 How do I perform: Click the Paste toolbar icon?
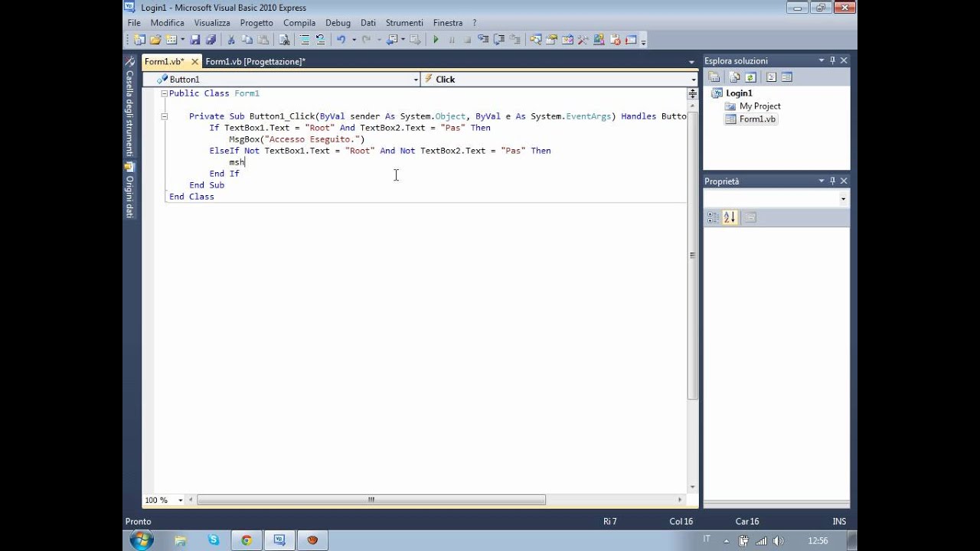(x=263, y=40)
